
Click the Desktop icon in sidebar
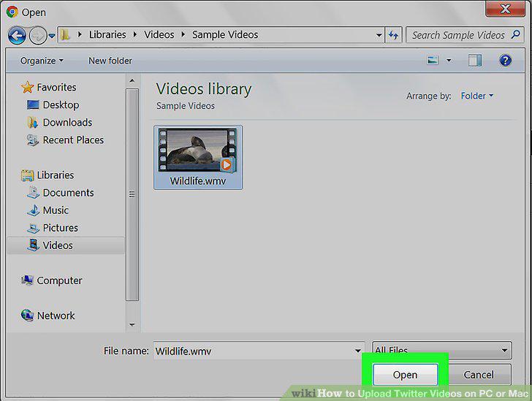(x=33, y=104)
